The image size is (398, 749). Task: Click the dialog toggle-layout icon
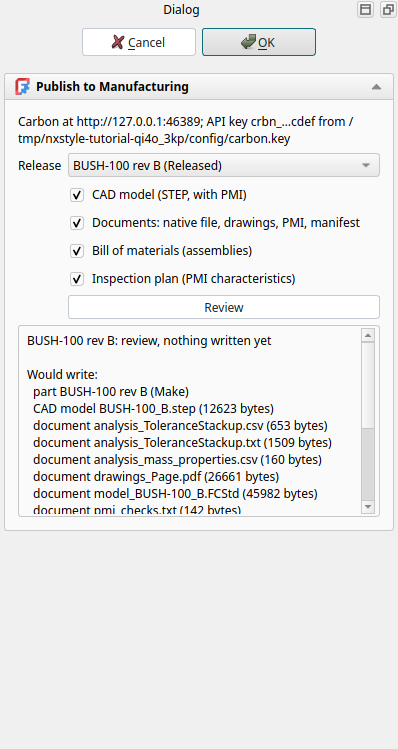(366, 10)
